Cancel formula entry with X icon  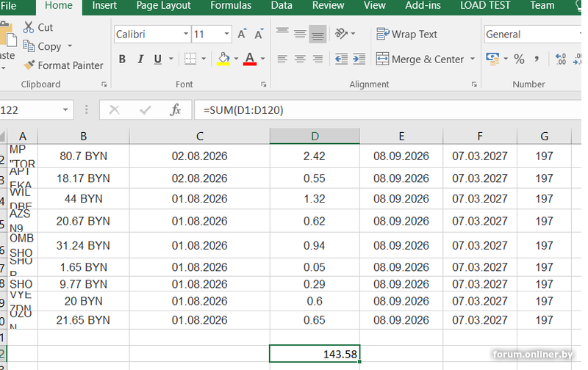(x=114, y=109)
